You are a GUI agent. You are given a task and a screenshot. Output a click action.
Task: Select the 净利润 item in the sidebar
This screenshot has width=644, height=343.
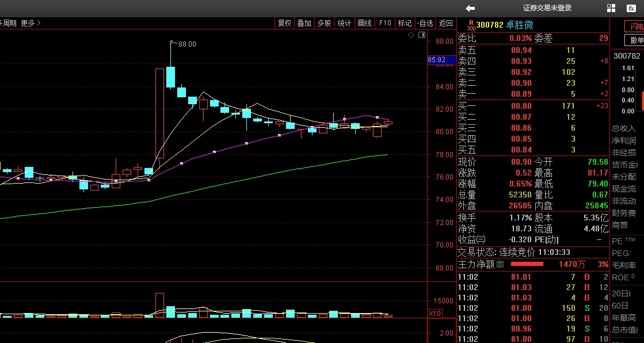(623, 141)
